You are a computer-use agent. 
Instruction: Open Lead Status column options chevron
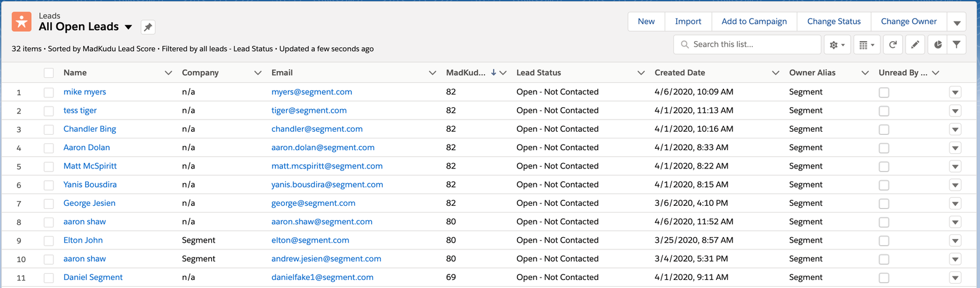[x=641, y=73]
